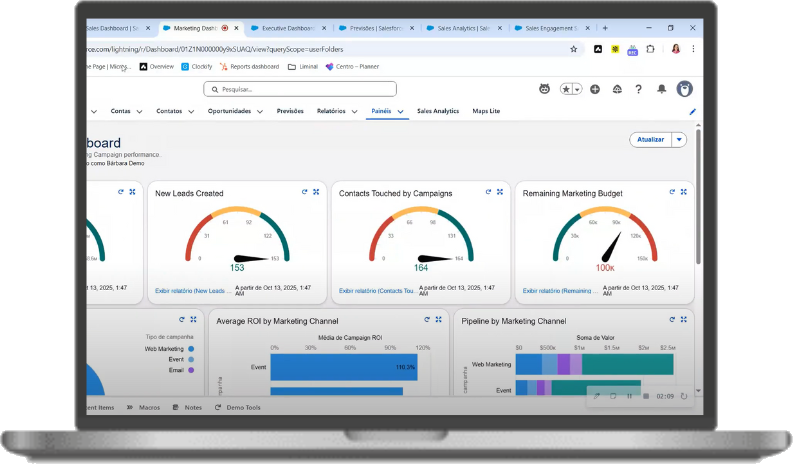Click the Event legend light blue dot

191,359
